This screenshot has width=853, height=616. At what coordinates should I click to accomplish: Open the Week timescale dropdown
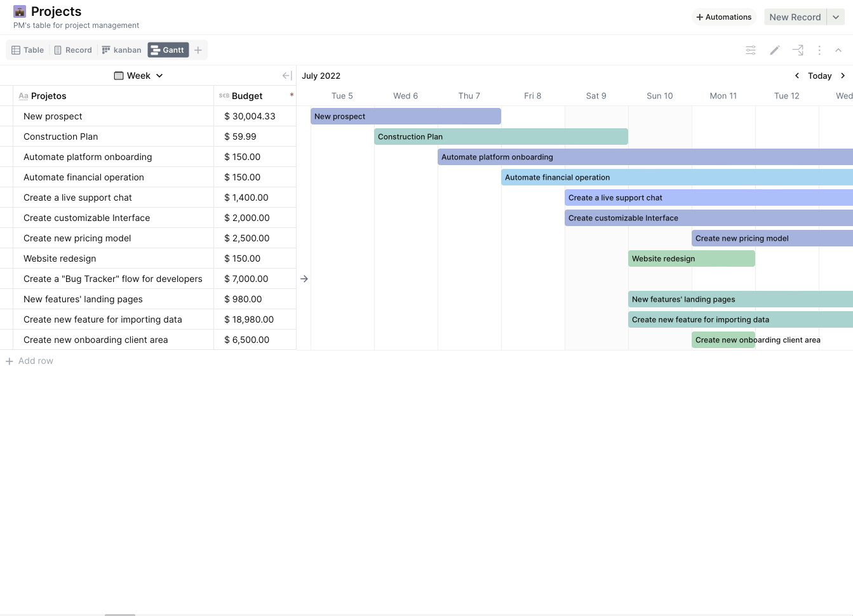coord(138,76)
